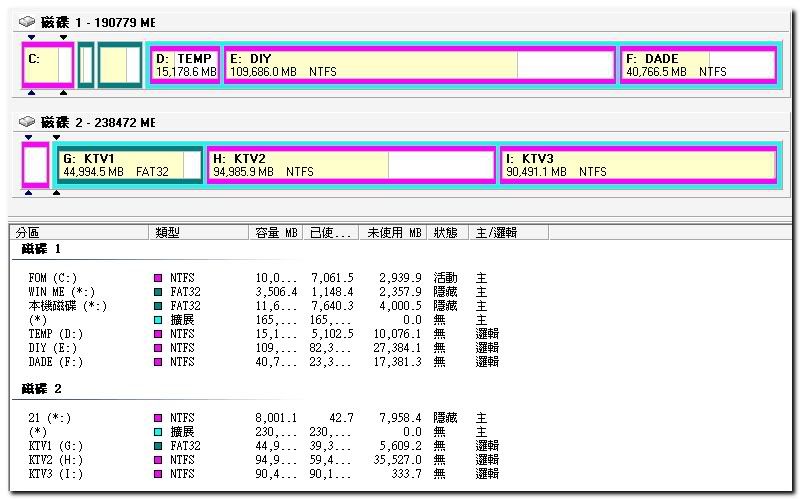Select the WIN ME (*:) row
800x499 pixels.
click(265, 292)
